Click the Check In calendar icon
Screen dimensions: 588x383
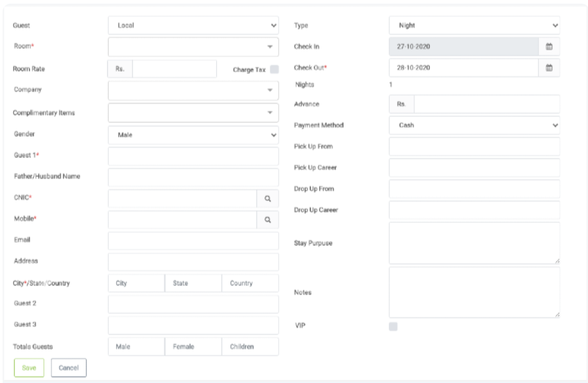[549, 47]
